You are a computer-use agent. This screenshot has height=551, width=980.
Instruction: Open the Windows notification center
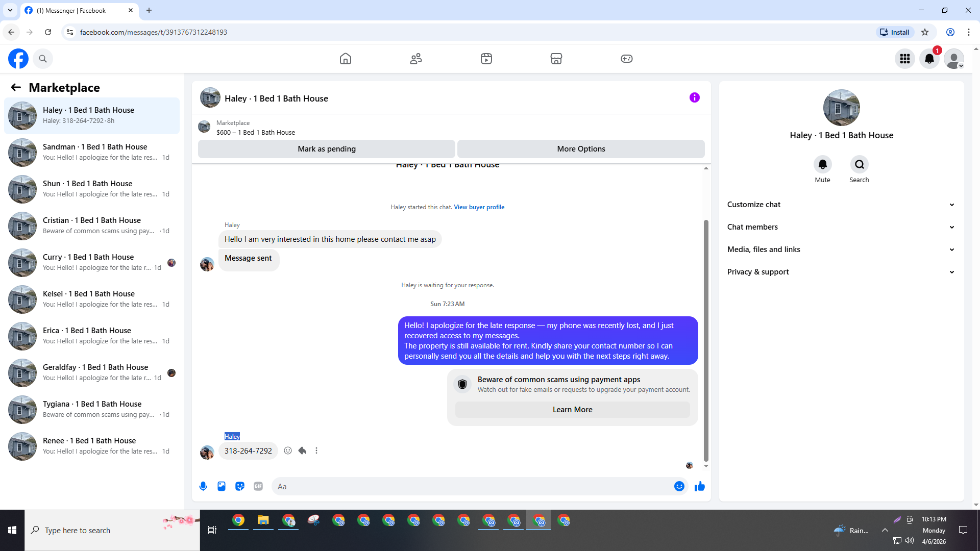pos(963,531)
